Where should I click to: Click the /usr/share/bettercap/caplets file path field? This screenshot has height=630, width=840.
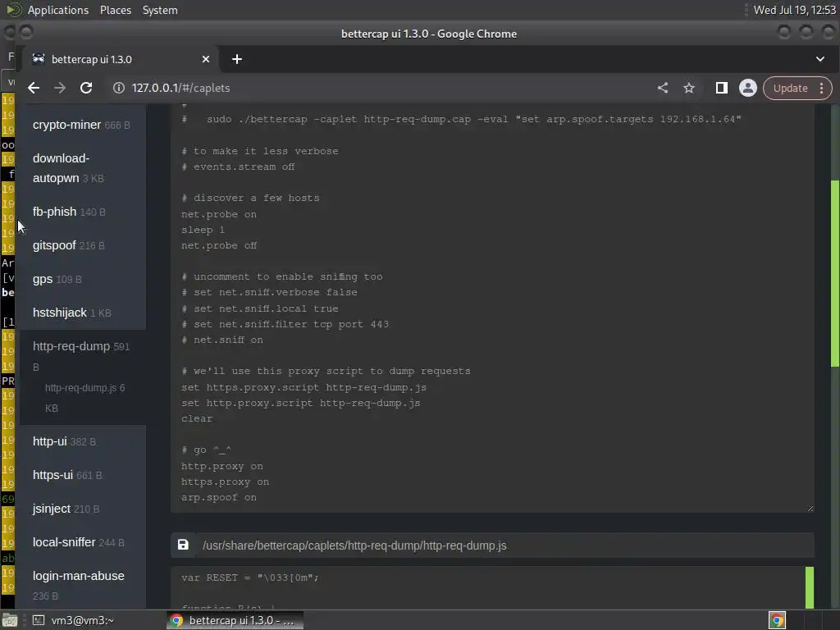(504, 546)
